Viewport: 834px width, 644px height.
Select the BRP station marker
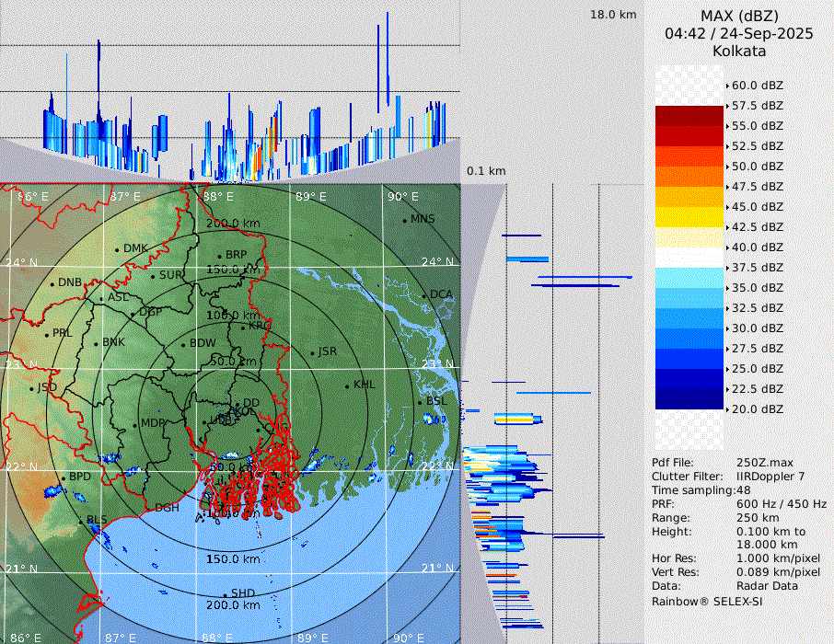click(219, 256)
